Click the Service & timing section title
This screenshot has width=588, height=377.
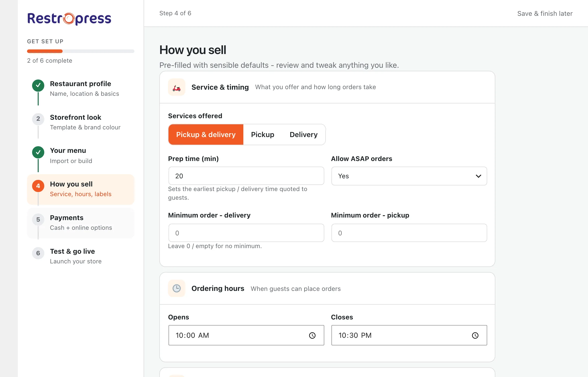[220, 87]
